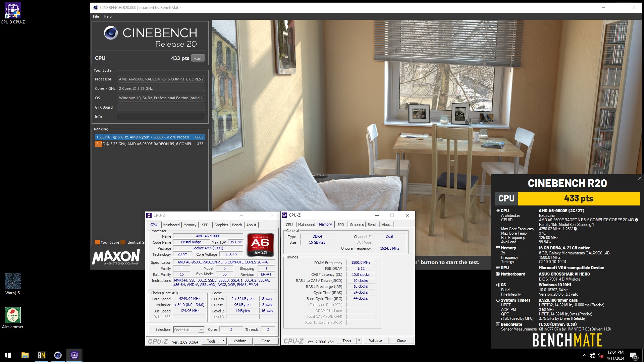Open the Warp(-S desktop icon

[x=13, y=284]
